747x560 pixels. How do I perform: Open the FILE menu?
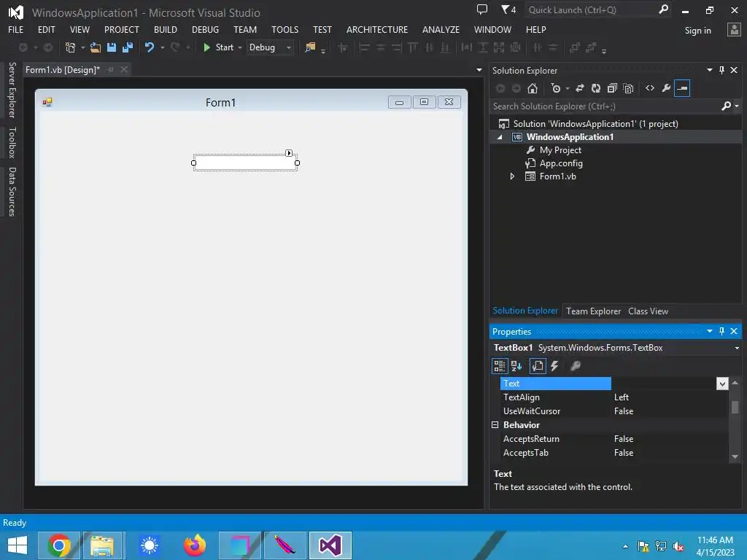16,29
